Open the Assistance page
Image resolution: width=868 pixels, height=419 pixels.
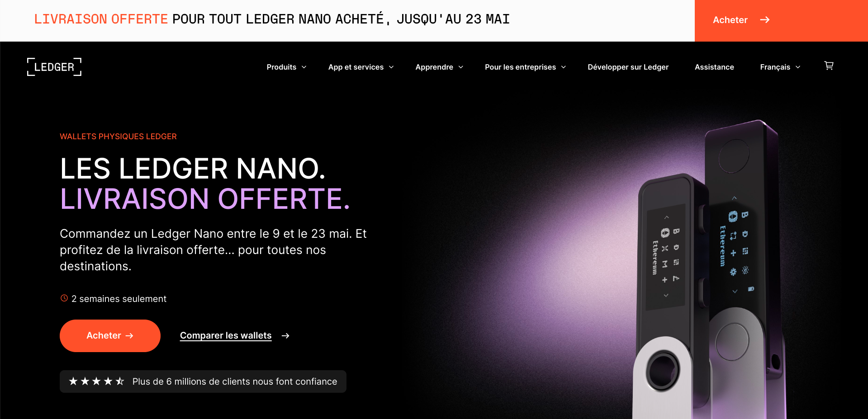click(714, 67)
